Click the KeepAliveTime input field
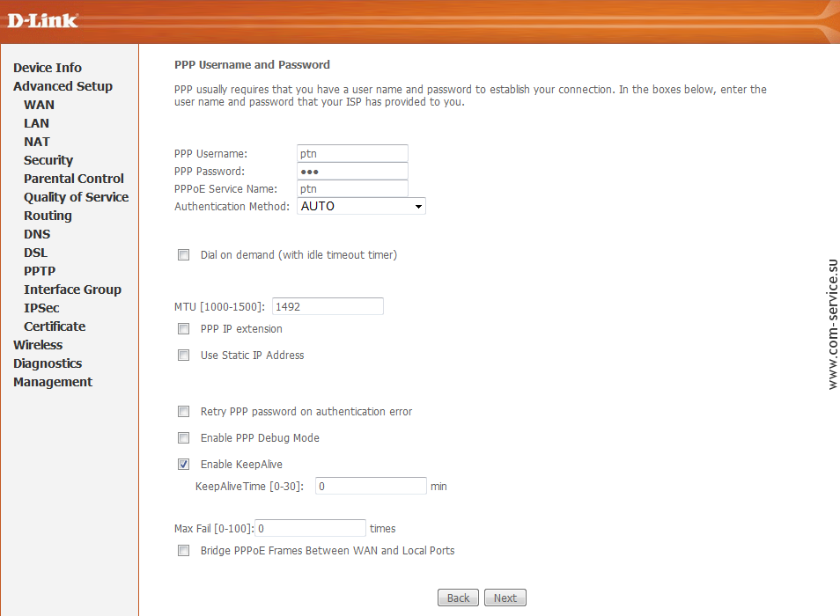The height and width of the screenshot is (616, 840). (x=372, y=486)
